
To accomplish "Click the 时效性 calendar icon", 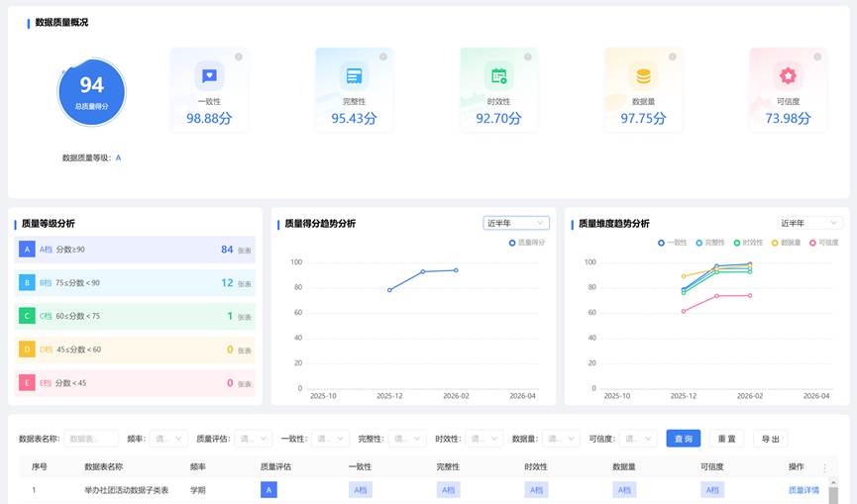I will coord(498,76).
